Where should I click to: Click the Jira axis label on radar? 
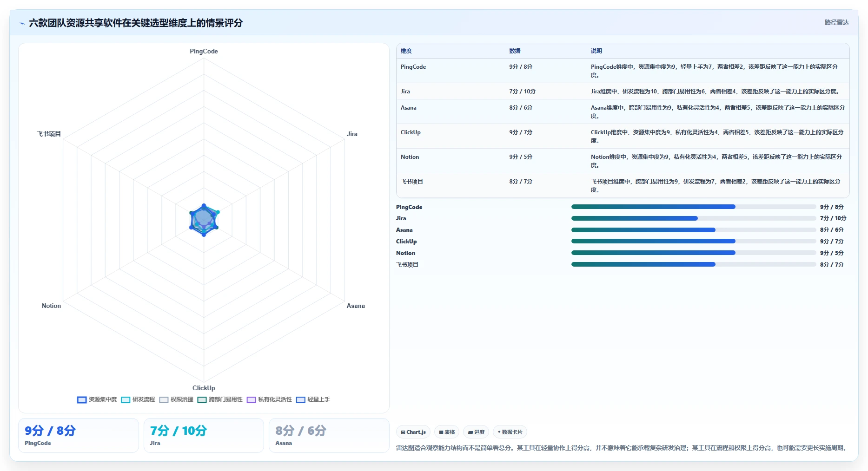tap(352, 134)
